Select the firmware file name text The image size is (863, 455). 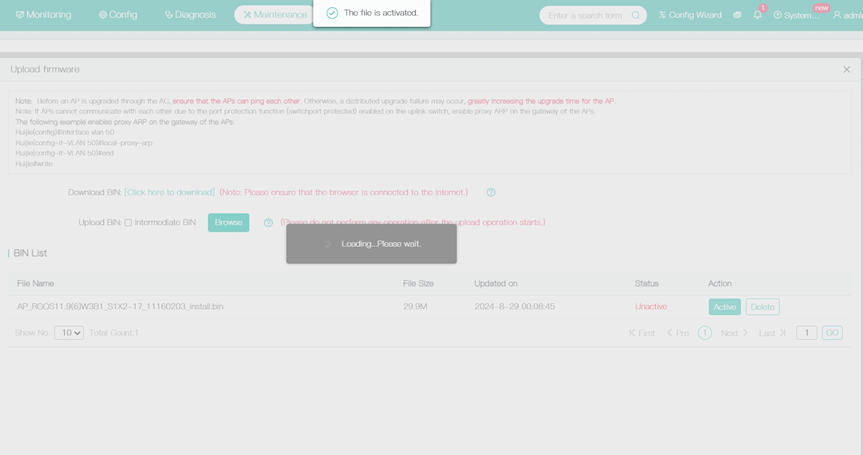pyautogui.click(x=120, y=306)
